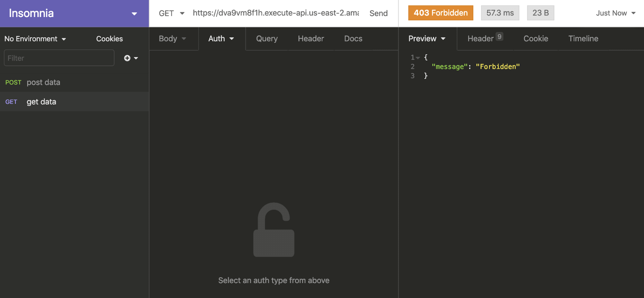Open the Body tab dropdown
This screenshot has width=644, height=298.
click(172, 39)
